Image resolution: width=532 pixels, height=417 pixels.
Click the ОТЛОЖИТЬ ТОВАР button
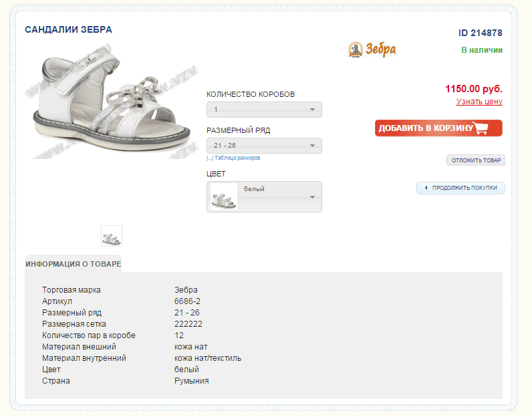point(476,160)
